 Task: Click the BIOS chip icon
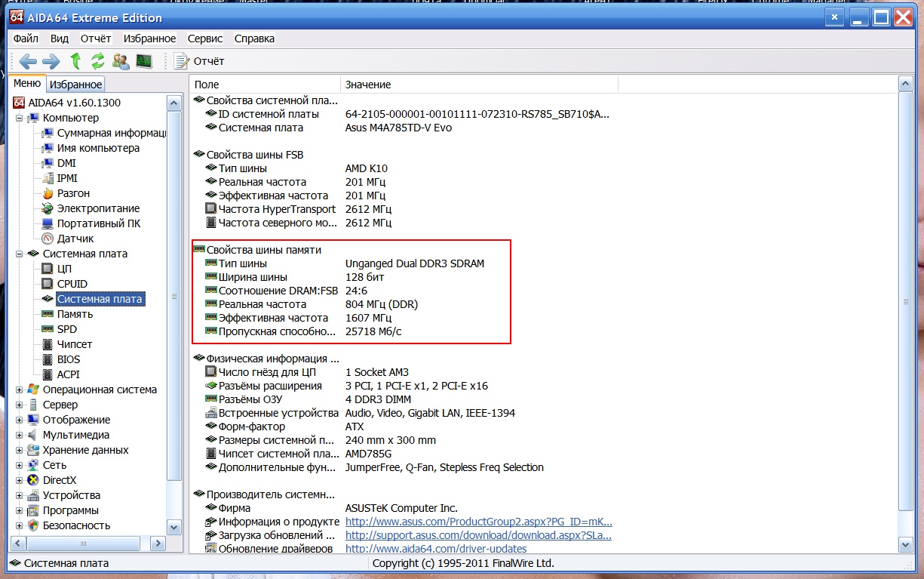click(48, 359)
